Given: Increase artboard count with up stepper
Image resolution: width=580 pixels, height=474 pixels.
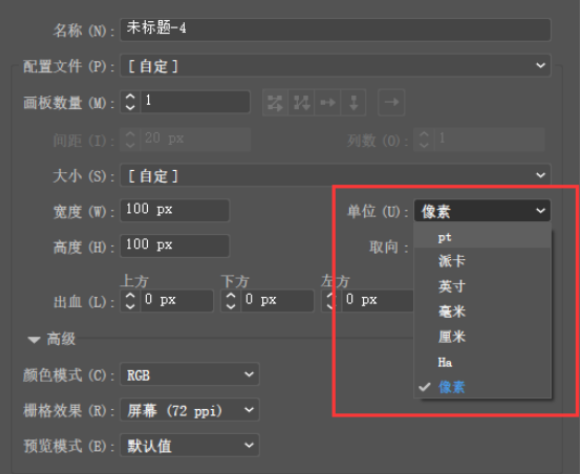Looking at the screenshot, I should 130,97.
